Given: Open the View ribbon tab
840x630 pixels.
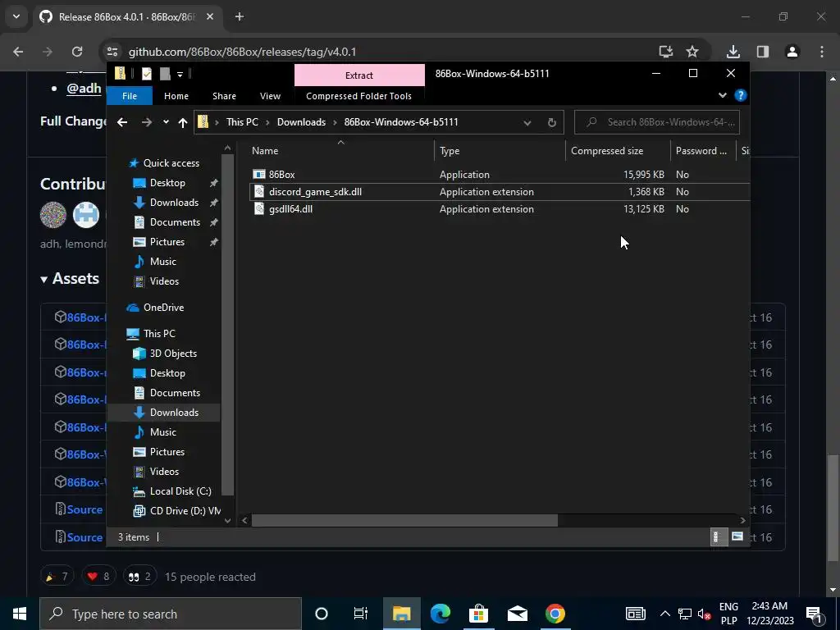Looking at the screenshot, I should (x=270, y=96).
